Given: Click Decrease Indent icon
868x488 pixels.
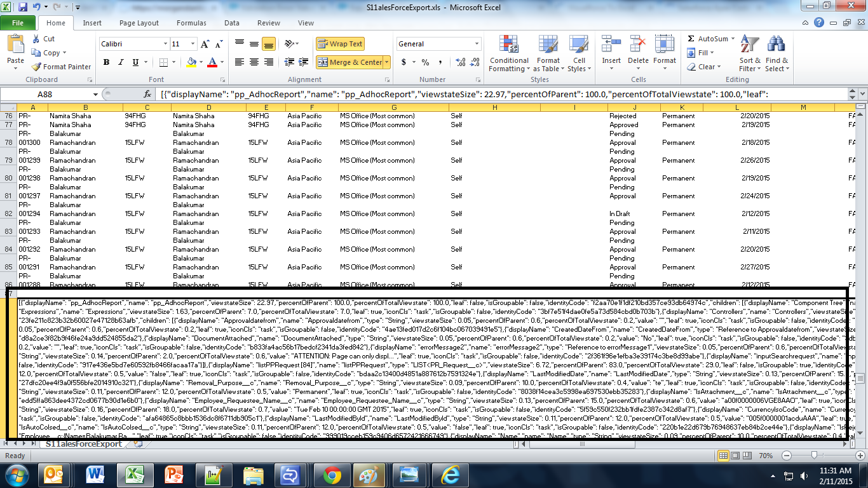Looking at the screenshot, I should pyautogui.click(x=288, y=62).
